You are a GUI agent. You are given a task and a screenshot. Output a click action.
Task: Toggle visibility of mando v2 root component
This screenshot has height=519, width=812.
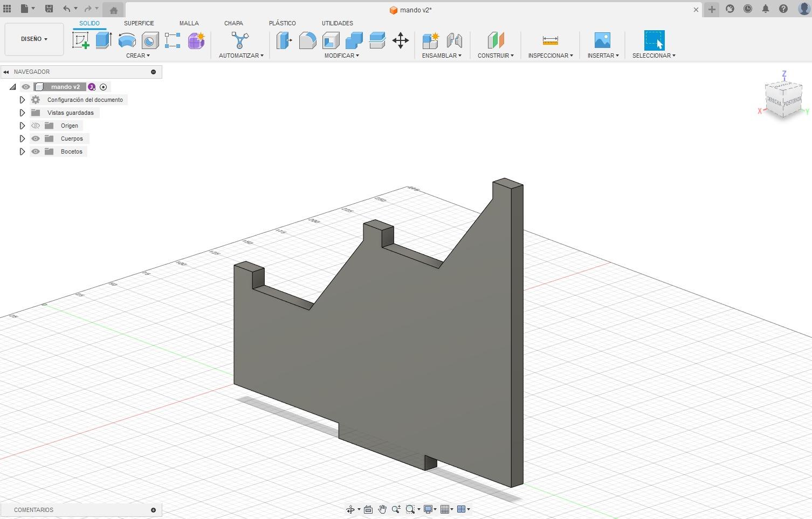point(26,87)
